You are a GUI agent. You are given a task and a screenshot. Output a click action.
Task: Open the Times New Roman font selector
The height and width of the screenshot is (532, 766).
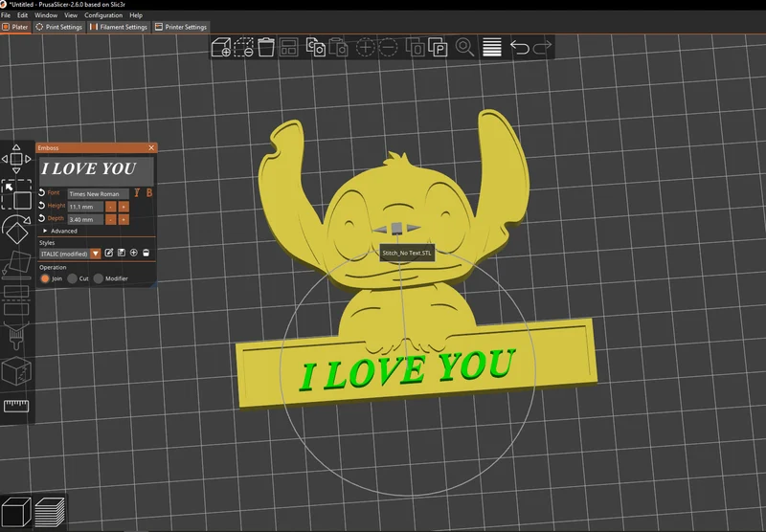click(99, 194)
